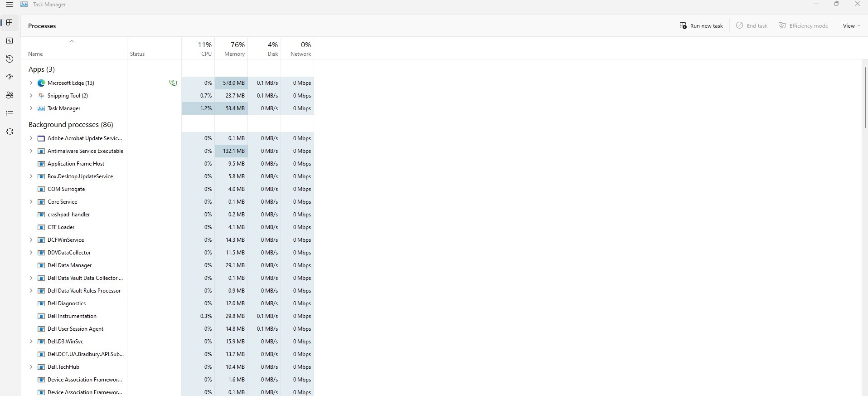Click the Microsoft Edge app icon

41,83
